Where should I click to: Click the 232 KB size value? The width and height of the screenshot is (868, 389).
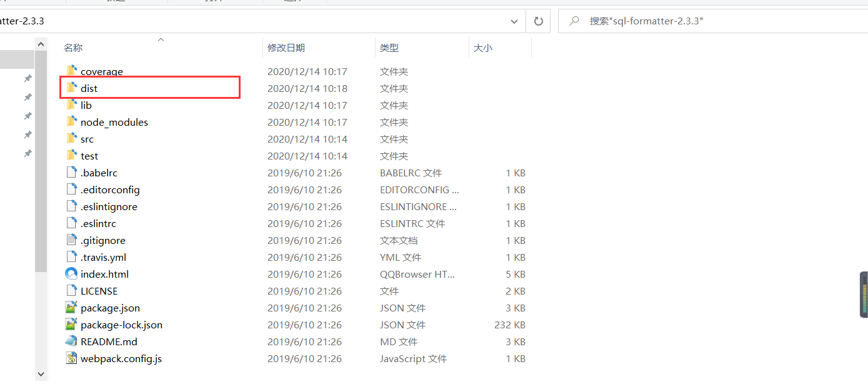(509, 325)
